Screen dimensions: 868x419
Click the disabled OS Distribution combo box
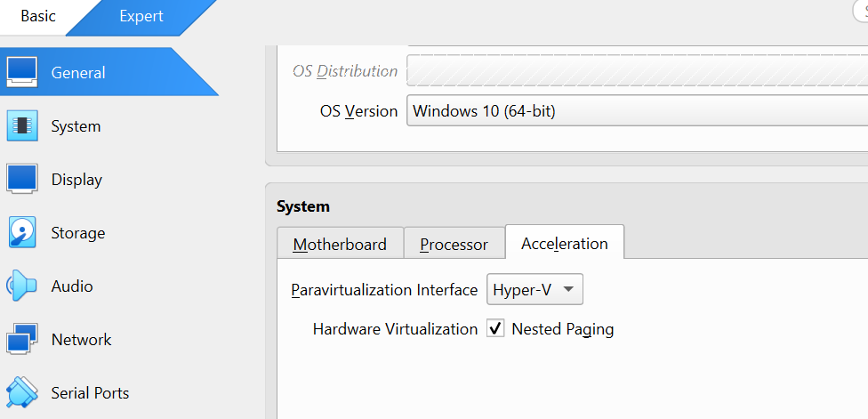click(x=636, y=70)
